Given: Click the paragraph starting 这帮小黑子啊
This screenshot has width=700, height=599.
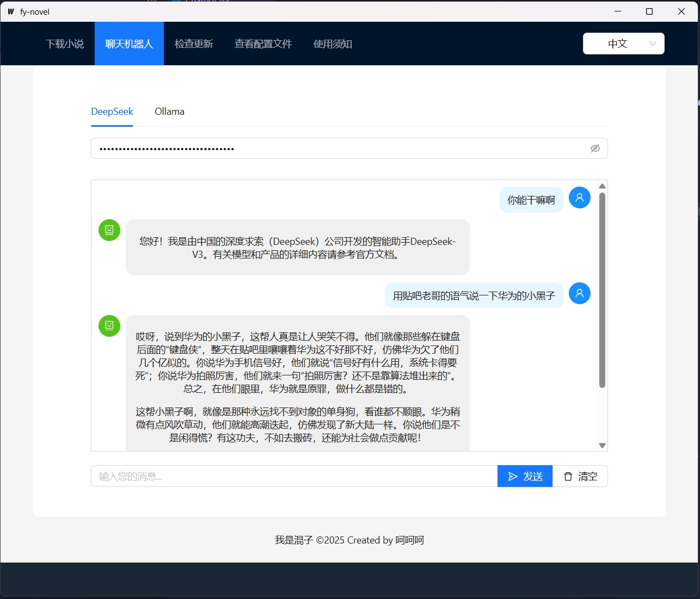Looking at the screenshot, I should 298,424.
